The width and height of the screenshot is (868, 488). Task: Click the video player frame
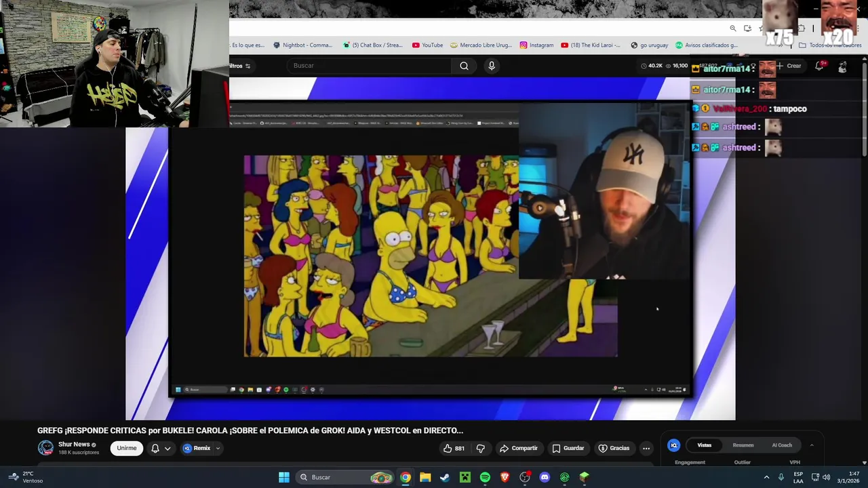(x=430, y=248)
